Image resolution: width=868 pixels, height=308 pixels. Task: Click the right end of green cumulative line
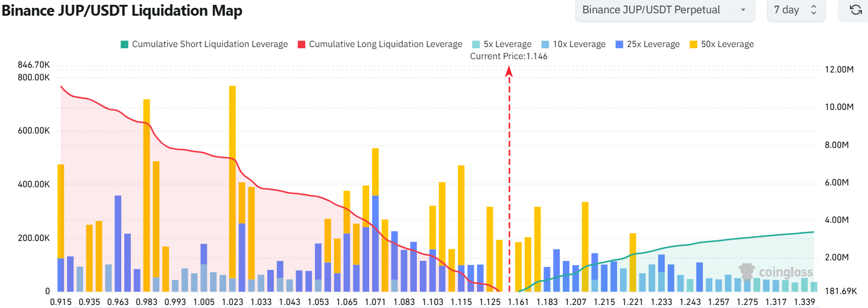pos(813,232)
